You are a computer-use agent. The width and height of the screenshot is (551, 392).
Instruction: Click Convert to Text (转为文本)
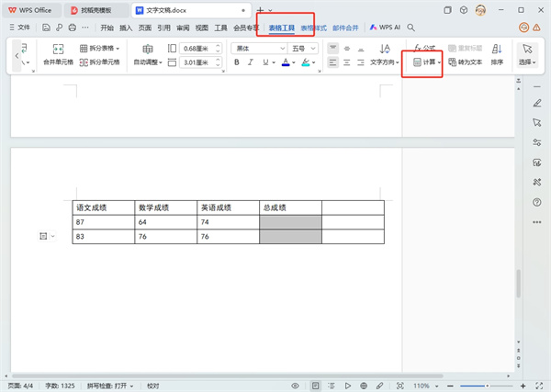point(466,62)
